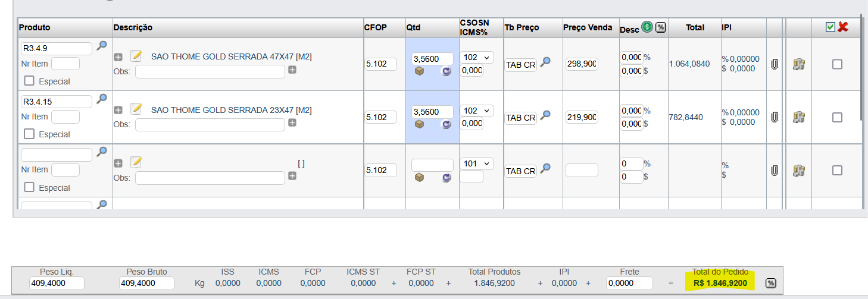Click the box icon under first row quantity

pyautogui.click(x=419, y=71)
